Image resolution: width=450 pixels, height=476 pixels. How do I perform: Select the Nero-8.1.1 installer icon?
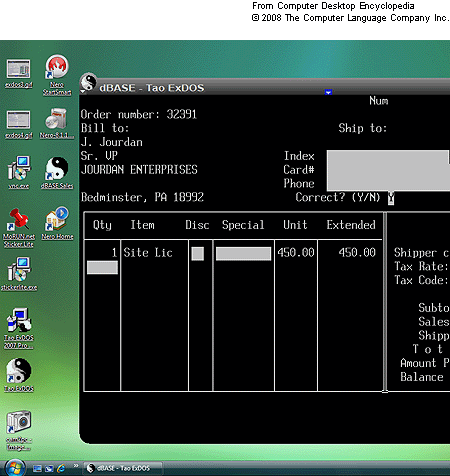tap(57, 123)
